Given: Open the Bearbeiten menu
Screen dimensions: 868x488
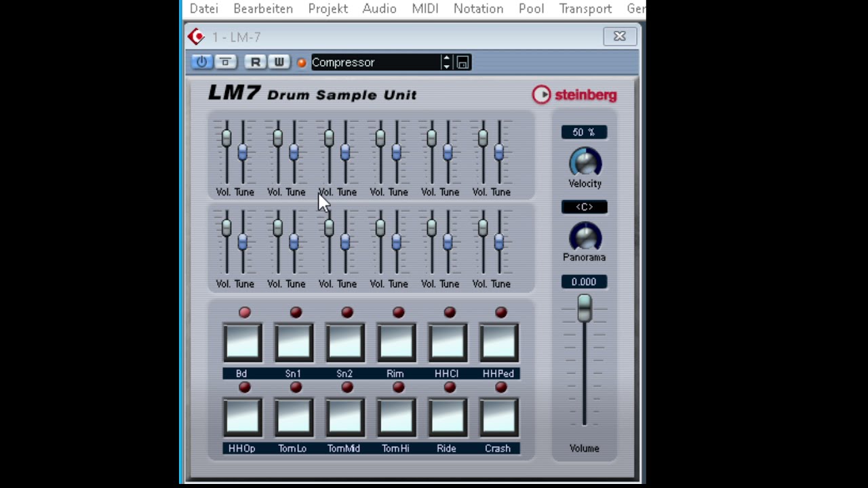Looking at the screenshot, I should pyautogui.click(x=263, y=9).
